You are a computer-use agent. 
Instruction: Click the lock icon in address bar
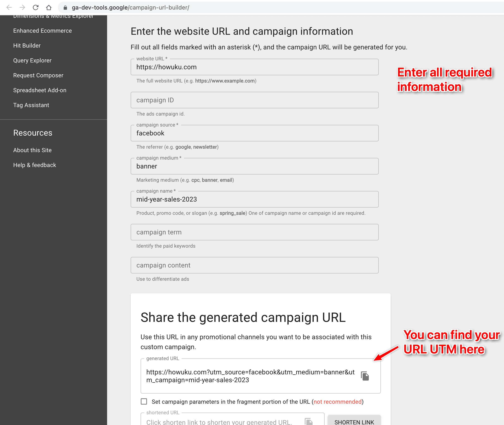(65, 8)
